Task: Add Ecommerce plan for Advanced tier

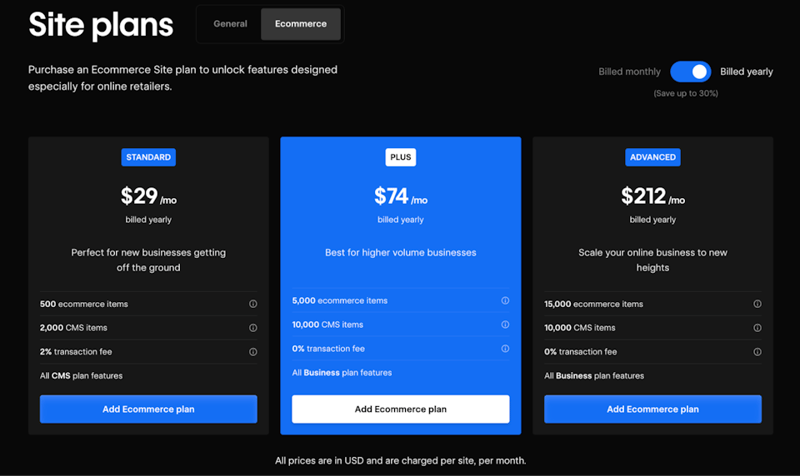Action: [653, 409]
